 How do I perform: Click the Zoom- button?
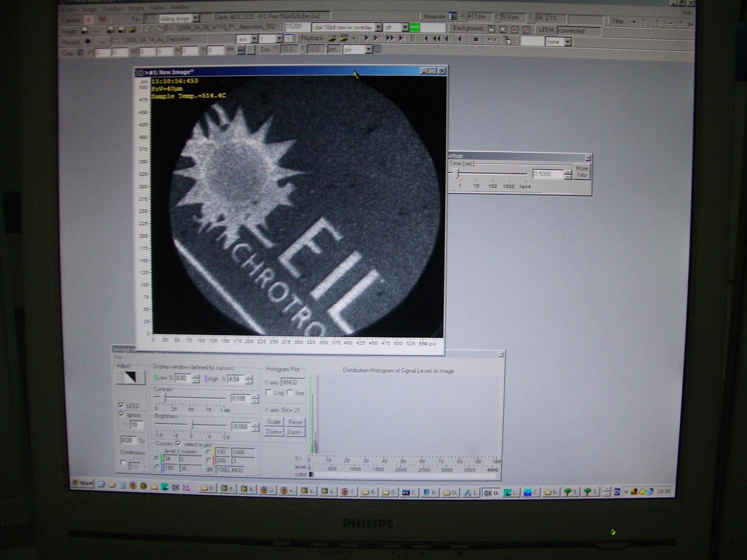[295, 432]
